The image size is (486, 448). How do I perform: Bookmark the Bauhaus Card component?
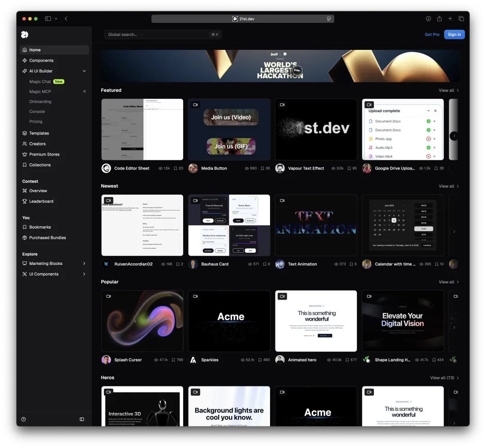point(265,264)
